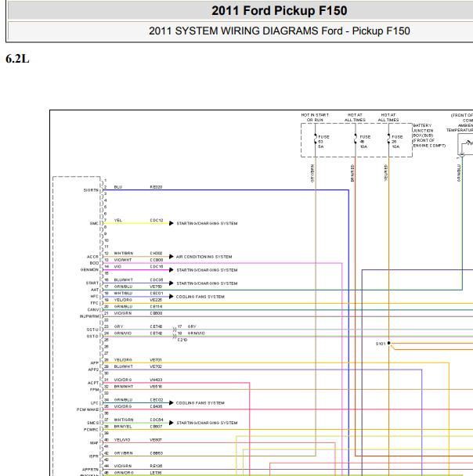
Task: Click the 'APPRTN' pin label
Action: pyautogui.click(x=90, y=470)
